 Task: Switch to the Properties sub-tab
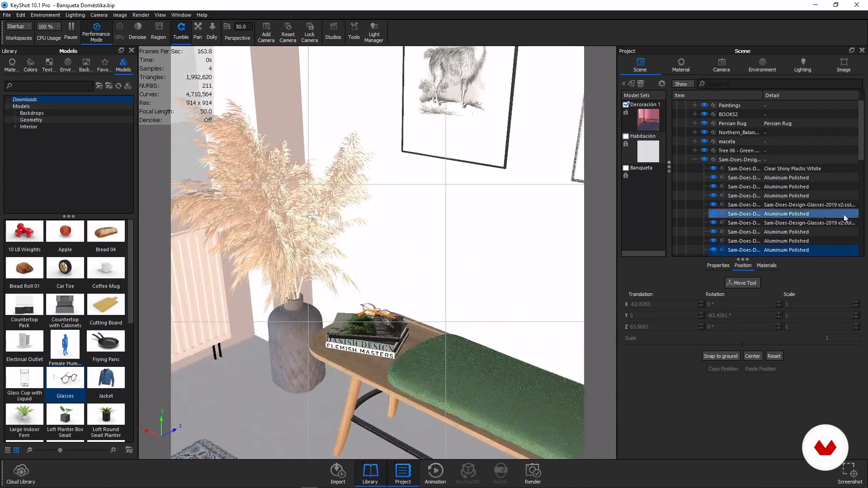click(x=718, y=265)
